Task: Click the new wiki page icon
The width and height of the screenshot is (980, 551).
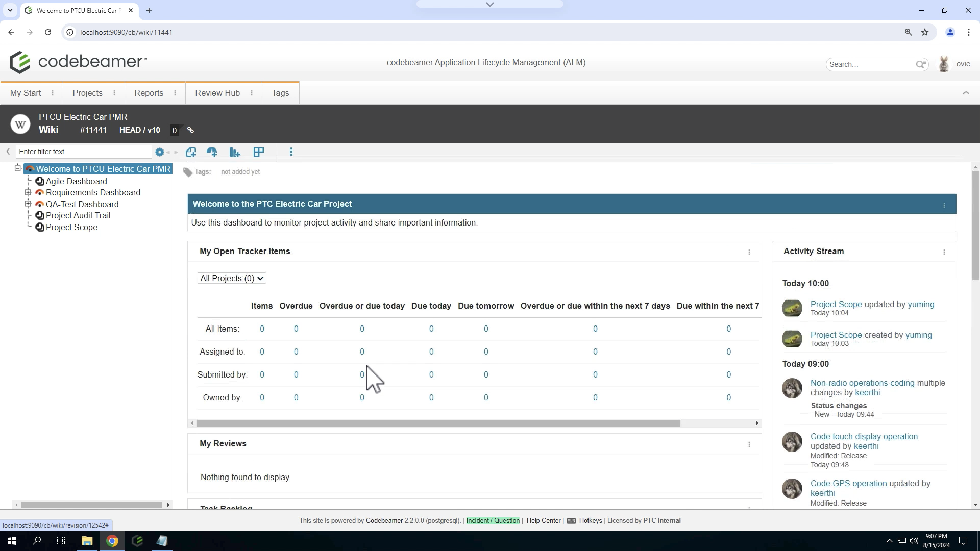Action: pyautogui.click(x=191, y=152)
